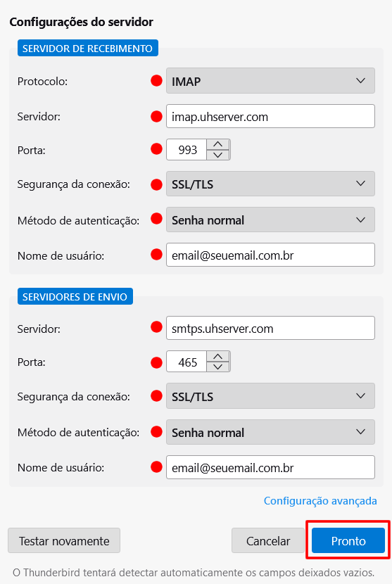Image resolution: width=392 pixels, height=584 pixels.
Task: Open outgoing Método de autenticação dropdown
Action: tap(270, 432)
